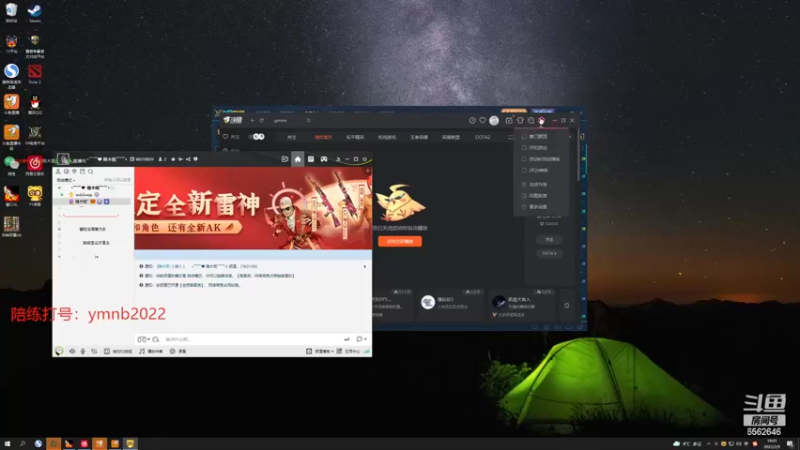Open the NetEase Cloud Music desktop icon
Image resolution: width=800 pixels, height=450 pixels.
pos(35,165)
